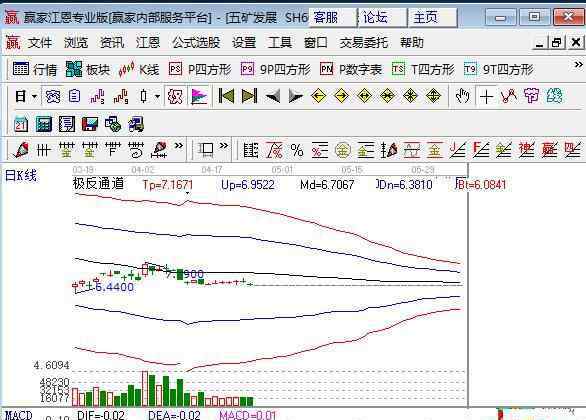586x420 pixels.
Task: Expand the top toolbar overflow chevron
Action: [x=578, y=65]
